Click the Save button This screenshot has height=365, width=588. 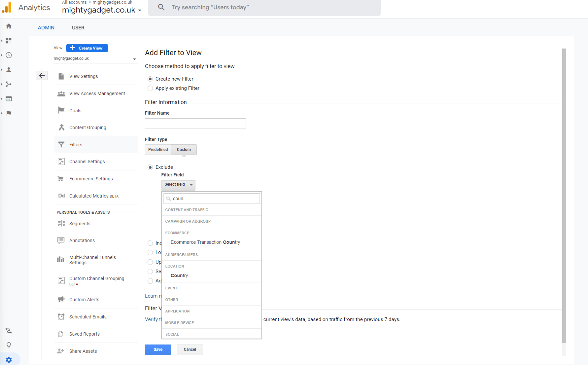158,349
